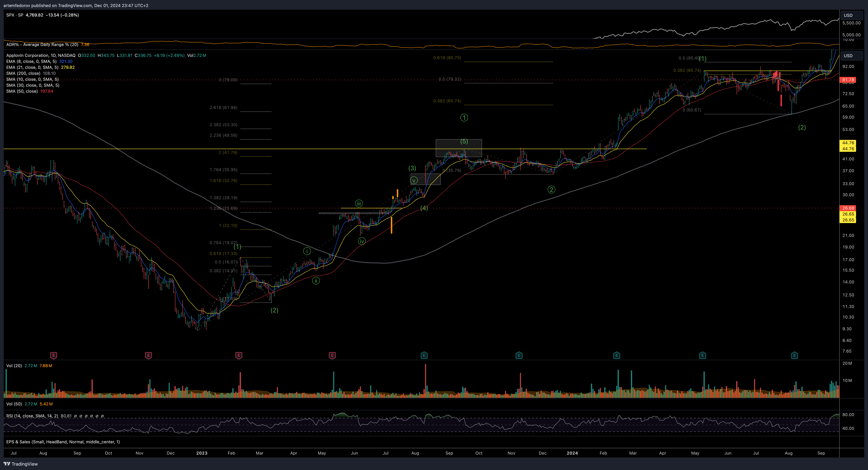
Task: Click the 2023 year label on time axis
Action: point(202,453)
